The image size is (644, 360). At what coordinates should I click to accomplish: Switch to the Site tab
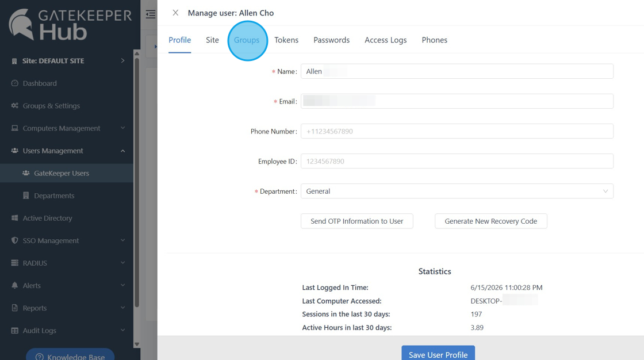click(212, 40)
